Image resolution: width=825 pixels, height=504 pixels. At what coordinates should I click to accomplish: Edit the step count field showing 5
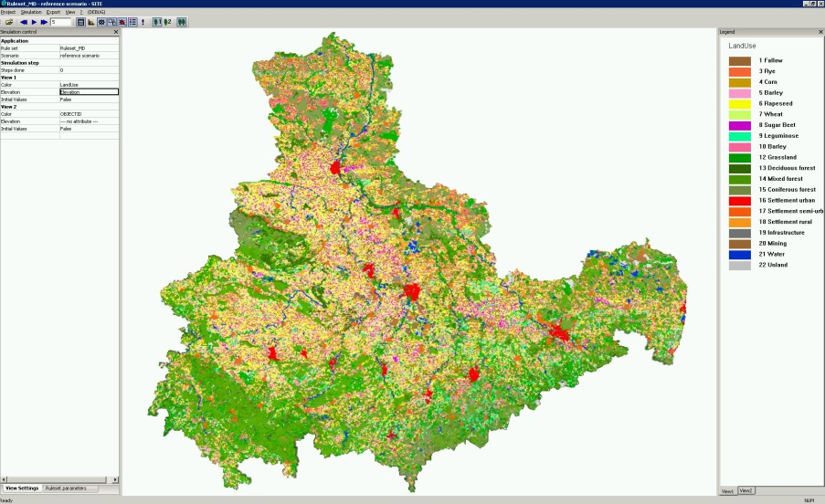tap(60, 22)
